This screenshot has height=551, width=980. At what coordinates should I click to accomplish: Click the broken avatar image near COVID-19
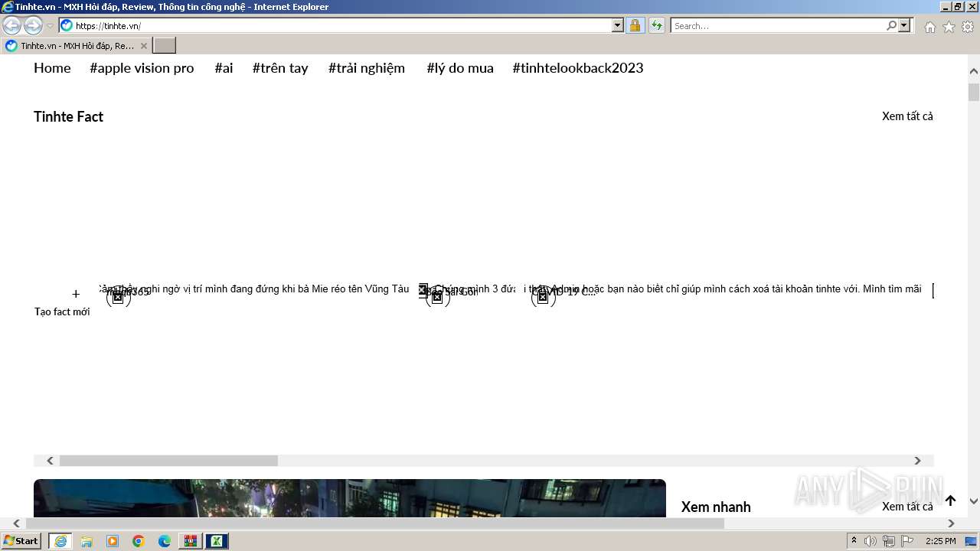543,297
